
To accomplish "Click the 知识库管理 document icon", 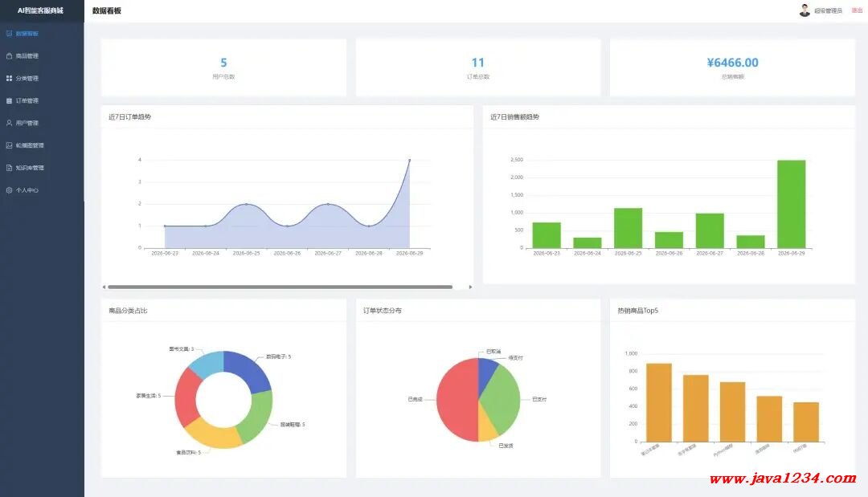I will (9, 168).
